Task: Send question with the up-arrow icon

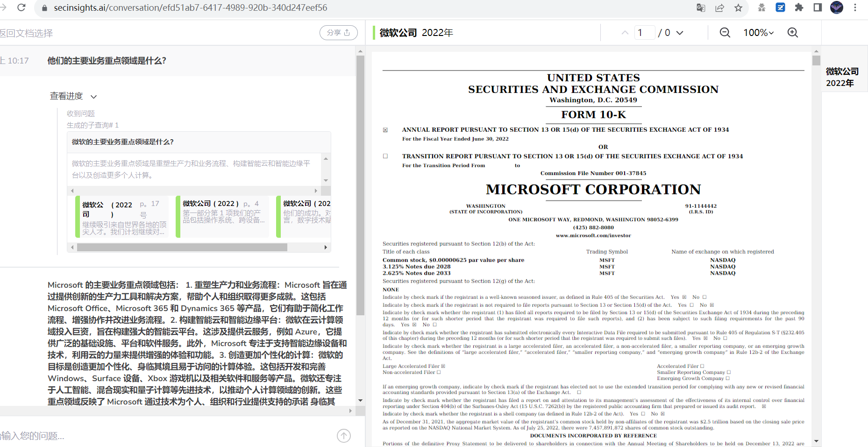Action: point(344,436)
